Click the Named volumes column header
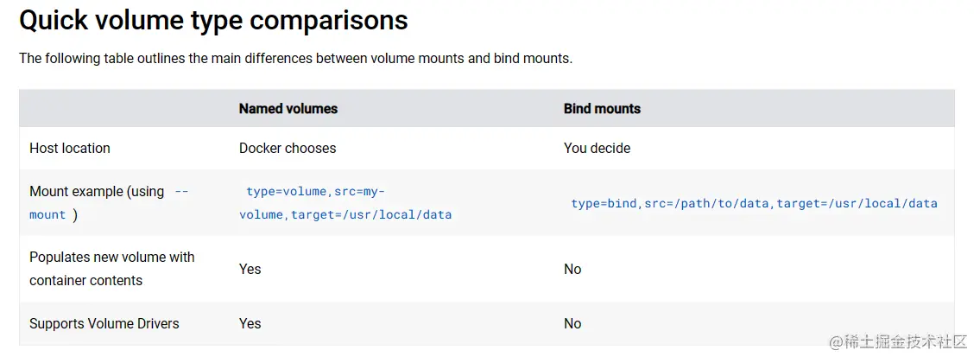 [x=288, y=108]
